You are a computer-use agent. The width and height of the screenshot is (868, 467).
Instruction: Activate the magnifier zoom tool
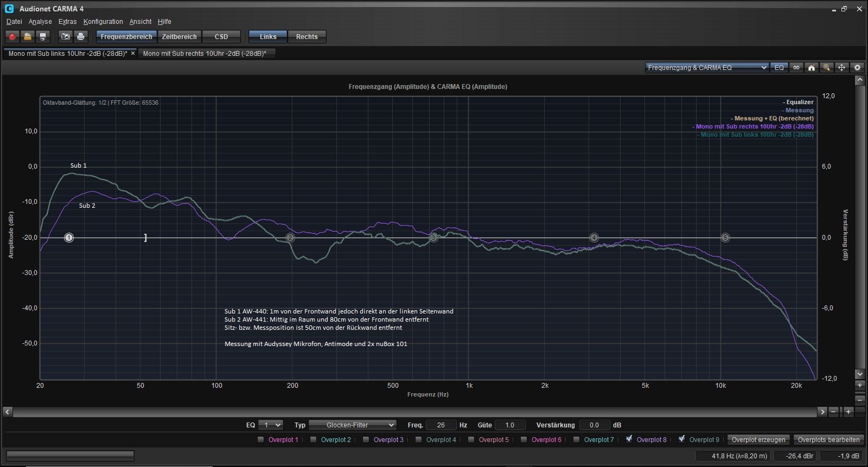click(826, 68)
